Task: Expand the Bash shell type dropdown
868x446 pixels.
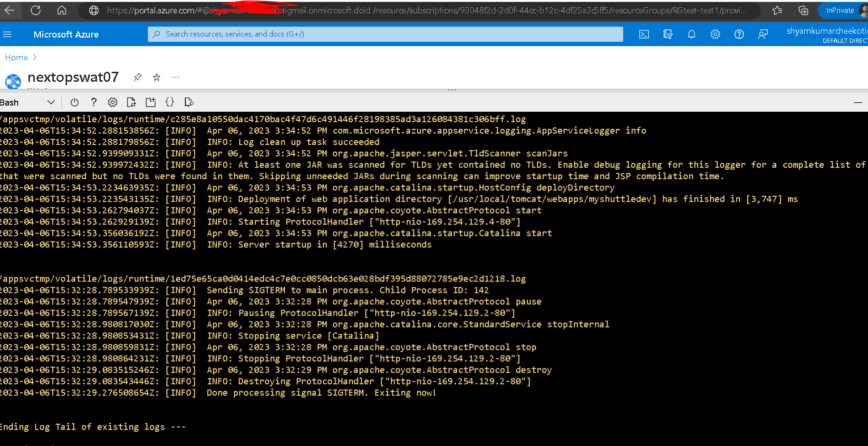Action: (28, 102)
